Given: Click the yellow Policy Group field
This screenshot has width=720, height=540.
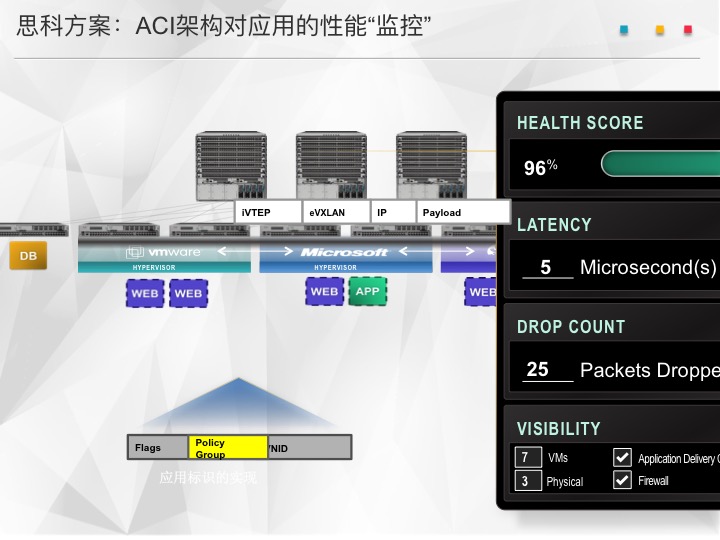Looking at the screenshot, I should [228, 448].
